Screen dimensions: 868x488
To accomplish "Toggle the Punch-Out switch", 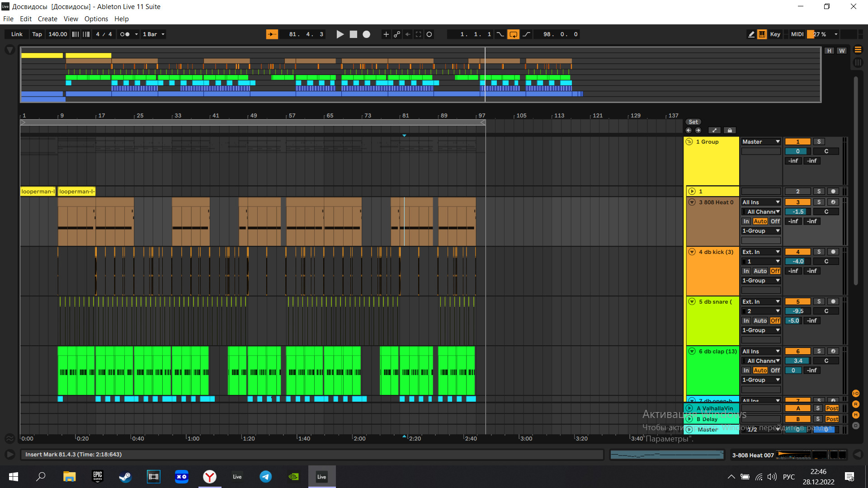I will (527, 34).
